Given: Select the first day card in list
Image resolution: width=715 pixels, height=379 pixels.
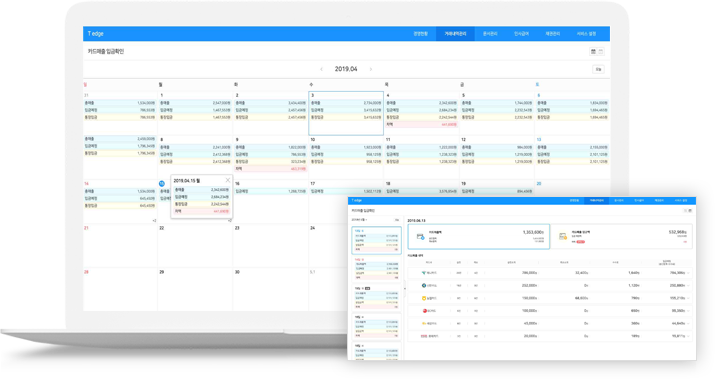Looking at the screenshot, I should (377, 240).
